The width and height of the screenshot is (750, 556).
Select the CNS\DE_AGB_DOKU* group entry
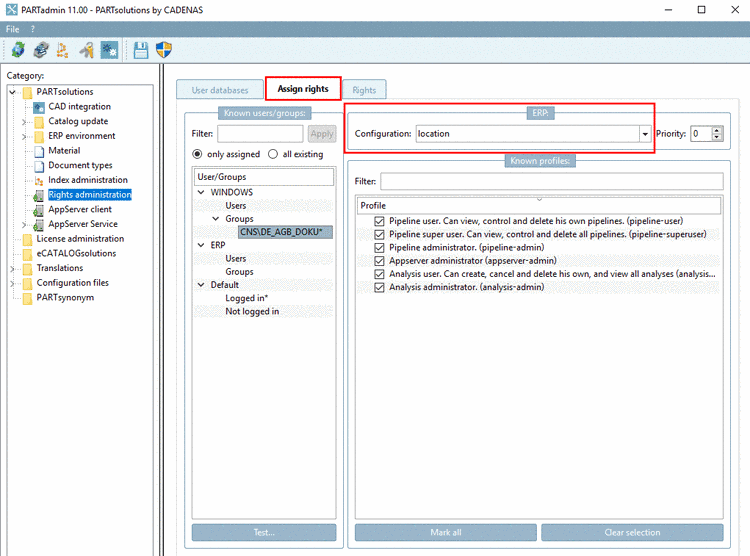[x=286, y=232]
